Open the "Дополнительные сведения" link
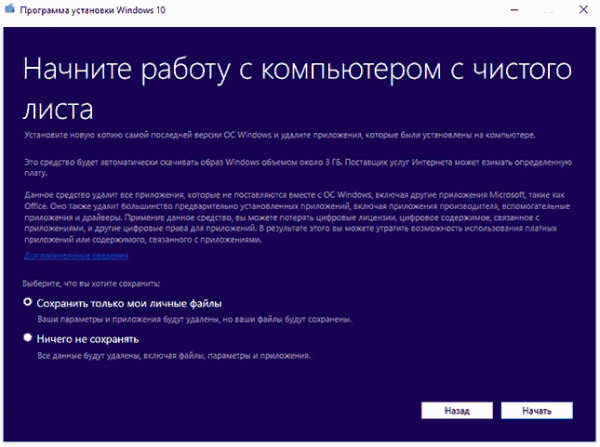Screen dimensions: 600x447 coord(76,256)
